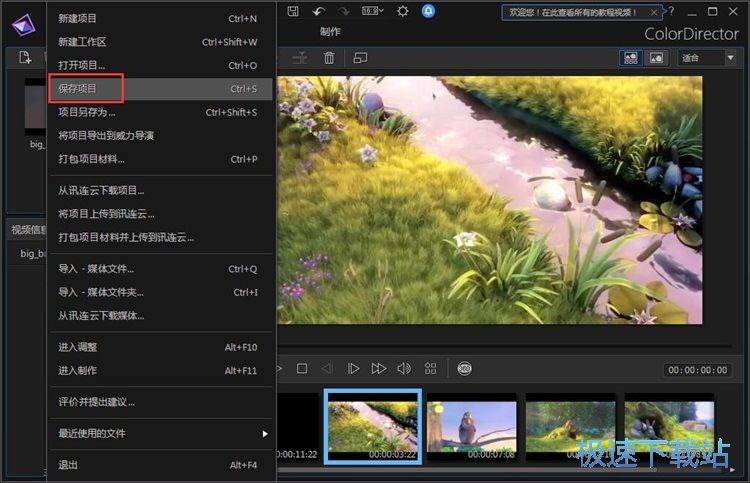Choose 导入 - 媒体文件夹... from the menu

[161, 292]
